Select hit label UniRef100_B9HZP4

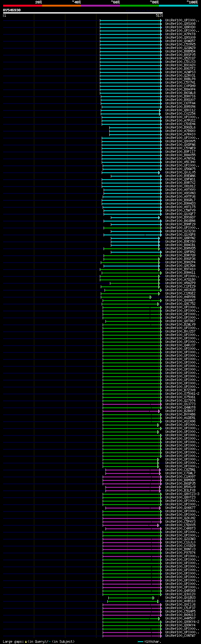point(180,262)
